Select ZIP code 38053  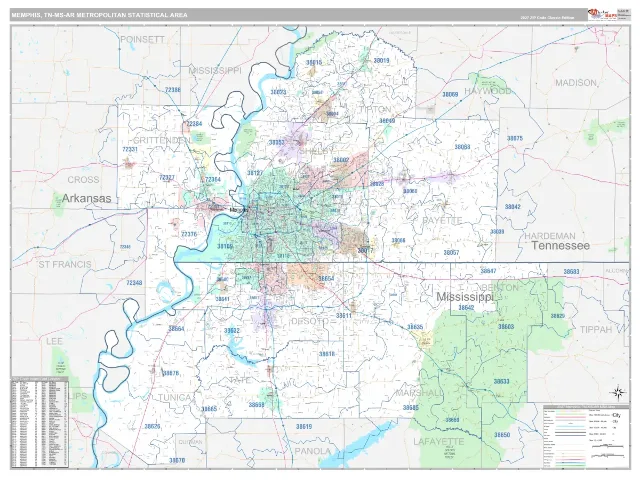pyautogui.click(x=276, y=142)
